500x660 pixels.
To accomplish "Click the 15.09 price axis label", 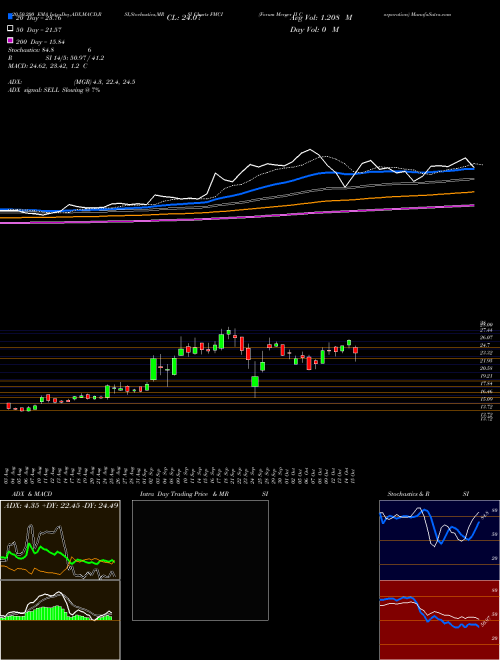I will (486, 399).
